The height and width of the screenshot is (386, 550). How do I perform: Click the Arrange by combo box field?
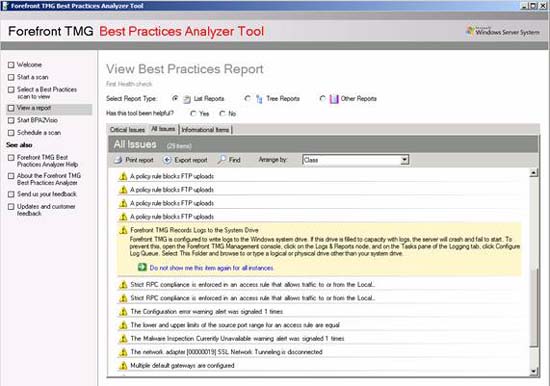(355, 160)
